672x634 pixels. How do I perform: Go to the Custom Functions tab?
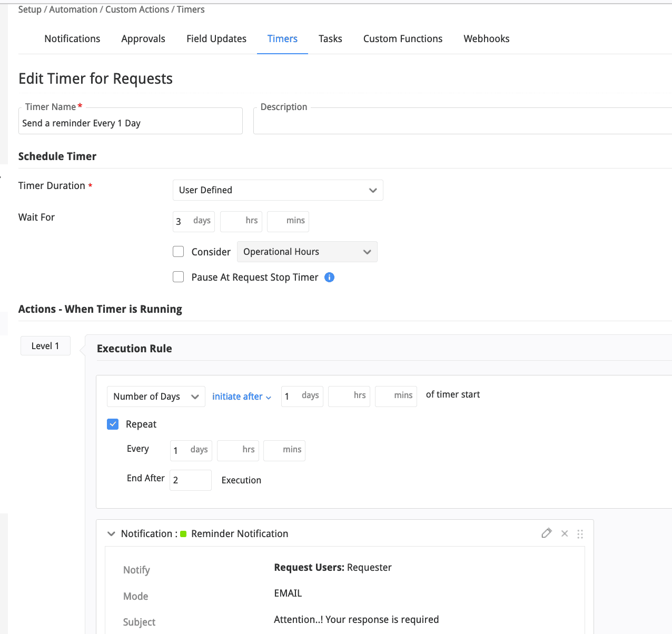click(x=402, y=39)
